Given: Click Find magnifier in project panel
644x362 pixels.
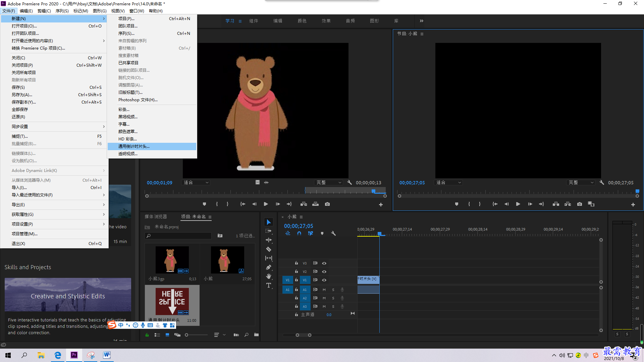Looking at the screenshot, I should click(x=247, y=335).
